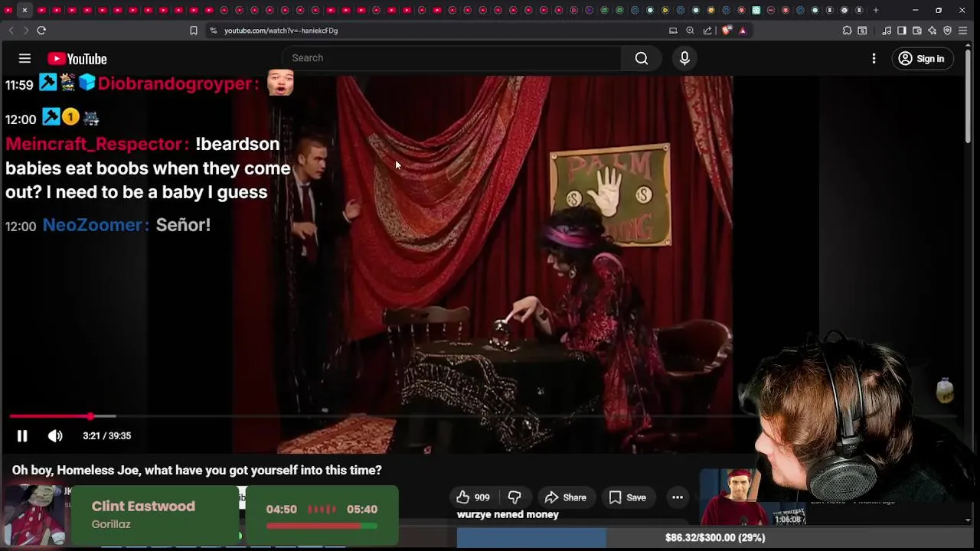Mute the video volume

[x=55, y=435]
